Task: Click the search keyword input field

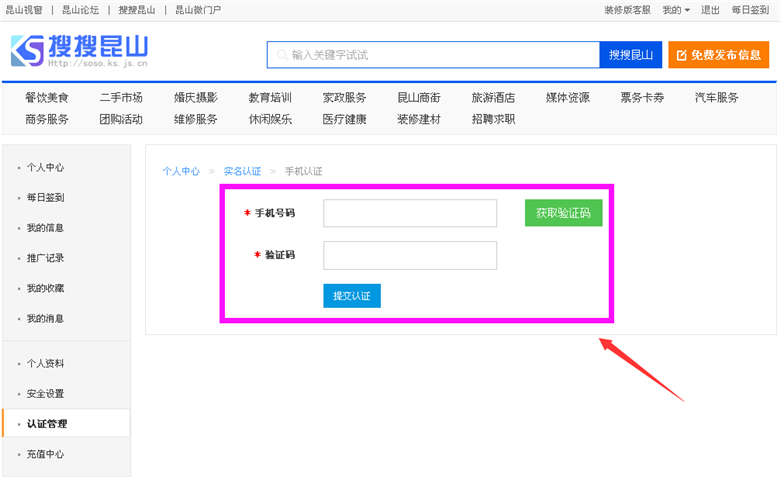Action: 433,55
